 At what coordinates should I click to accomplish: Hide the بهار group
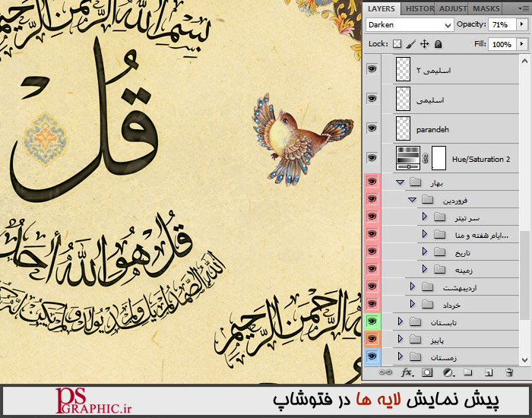(372, 182)
